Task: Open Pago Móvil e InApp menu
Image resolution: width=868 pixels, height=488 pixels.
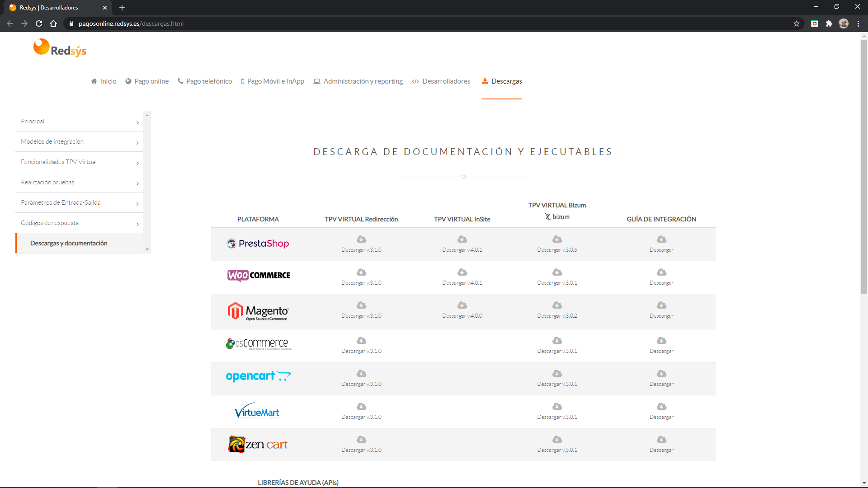Action: pyautogui.click(x=272, y=81)
